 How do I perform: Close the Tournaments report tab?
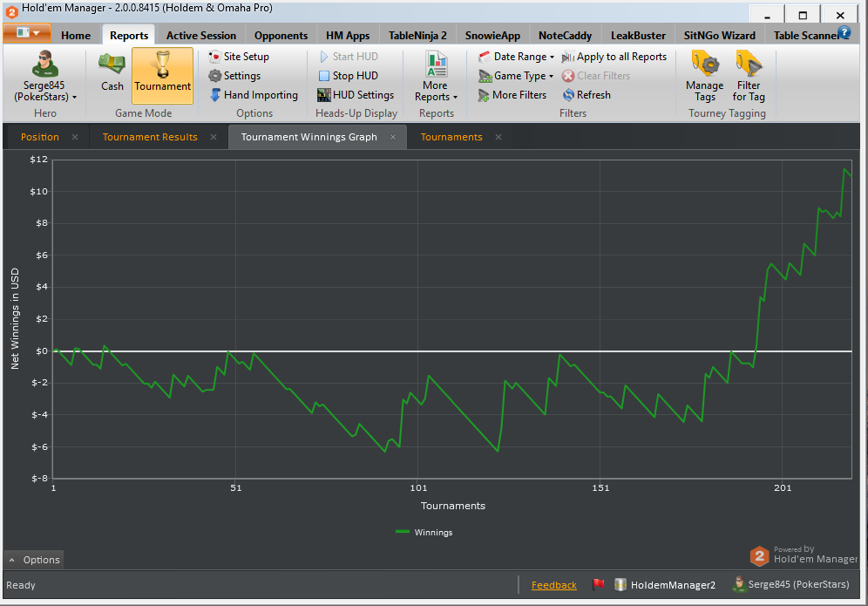click(x=498, y=137)
